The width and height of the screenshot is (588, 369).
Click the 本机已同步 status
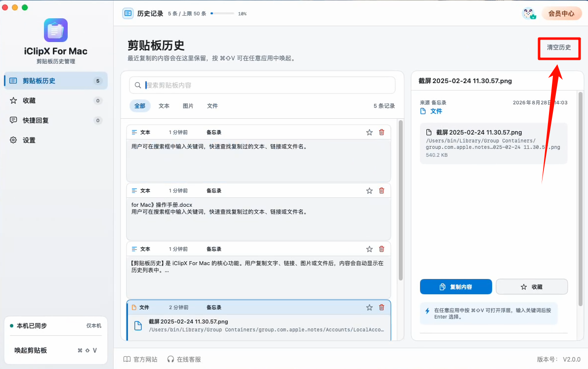(29, 326)
